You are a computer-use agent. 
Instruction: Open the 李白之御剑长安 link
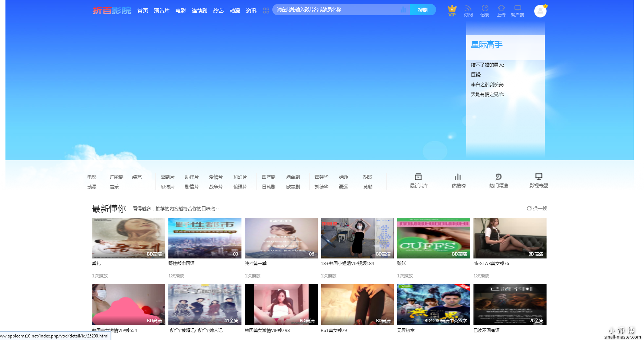pos(487,84)
